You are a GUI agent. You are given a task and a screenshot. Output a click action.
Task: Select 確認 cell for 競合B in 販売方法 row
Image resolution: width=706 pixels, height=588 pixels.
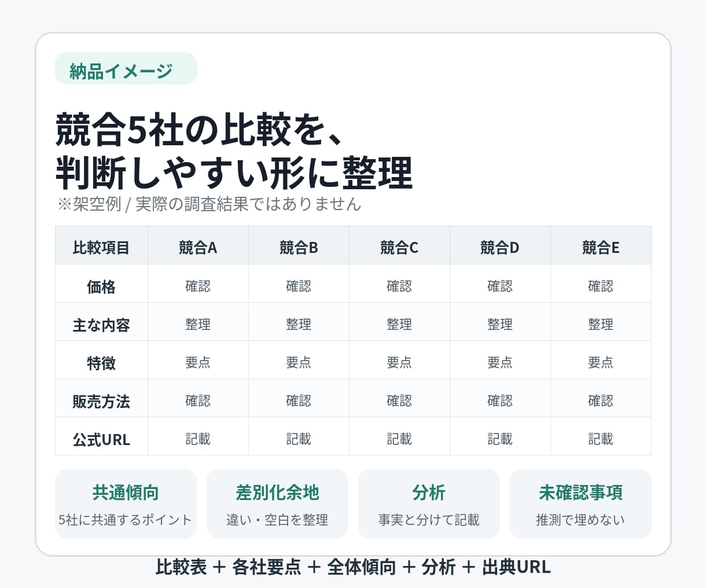click(x=299, y=398)
